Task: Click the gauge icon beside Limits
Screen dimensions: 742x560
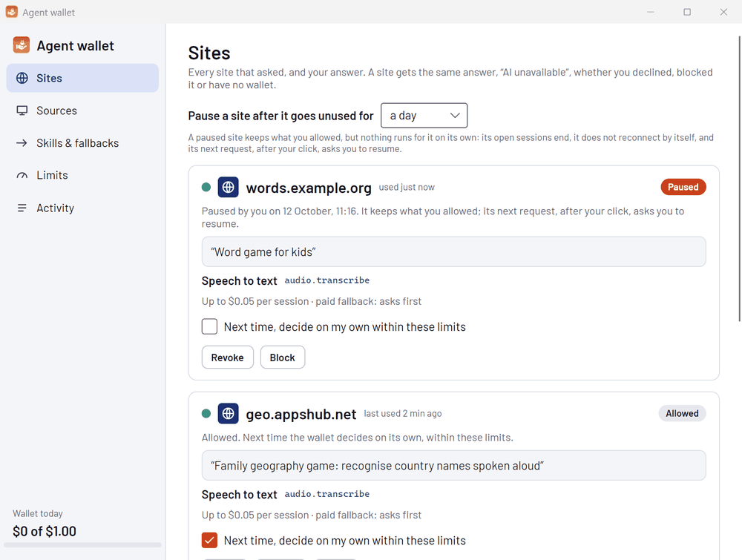Action: 22,176
